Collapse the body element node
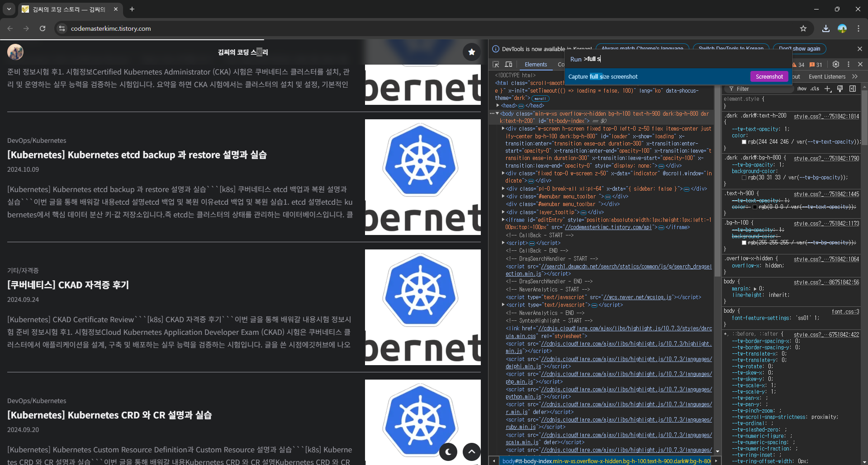 click(x=497, y=113)
